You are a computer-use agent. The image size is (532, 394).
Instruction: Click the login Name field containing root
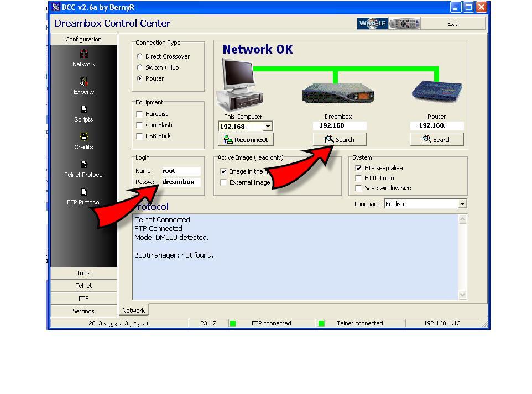[180, 171]
